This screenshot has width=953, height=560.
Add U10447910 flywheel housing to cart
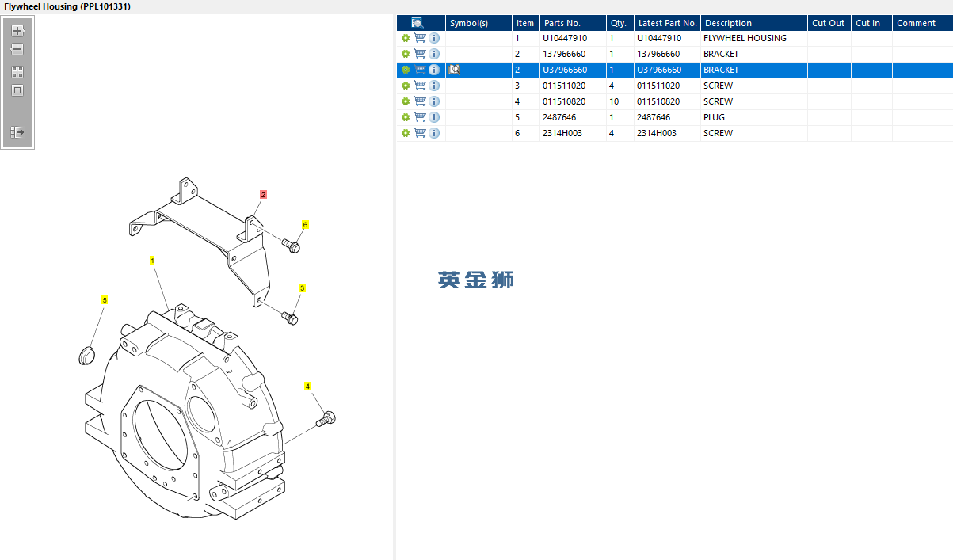420,38
